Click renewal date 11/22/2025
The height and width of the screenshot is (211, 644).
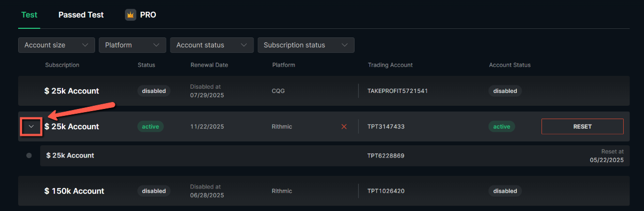click(207, 127)
